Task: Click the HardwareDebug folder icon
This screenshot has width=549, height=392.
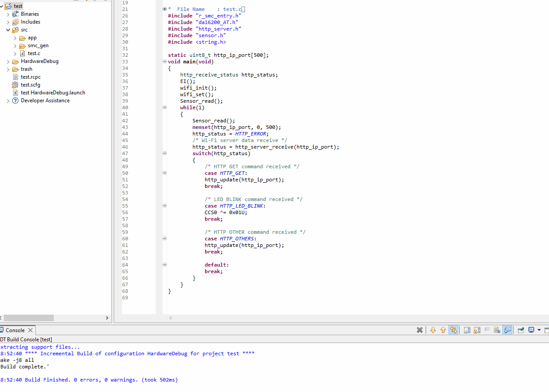Action: pyautogui.click(x=15, y=61)
